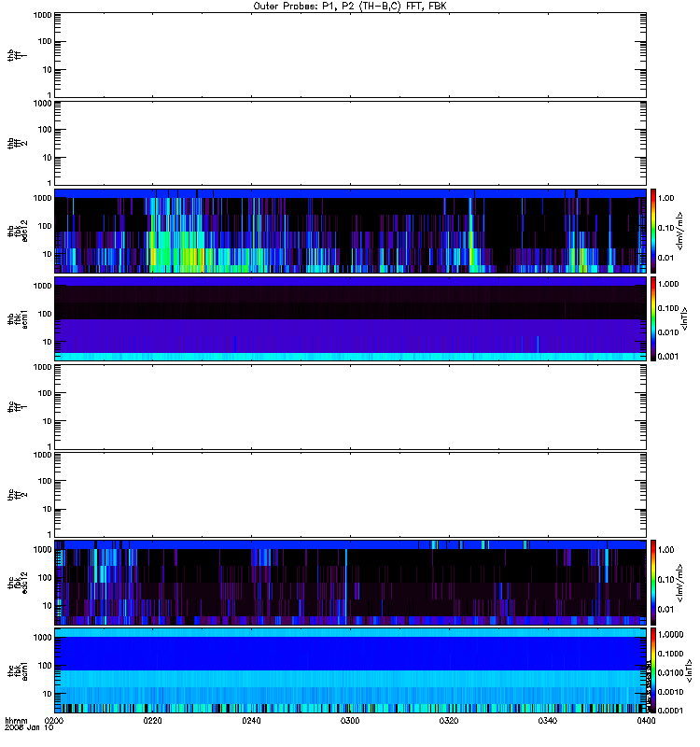Click the <|nT|> unit label beside thc scm1 colorbar

point(688,672)
